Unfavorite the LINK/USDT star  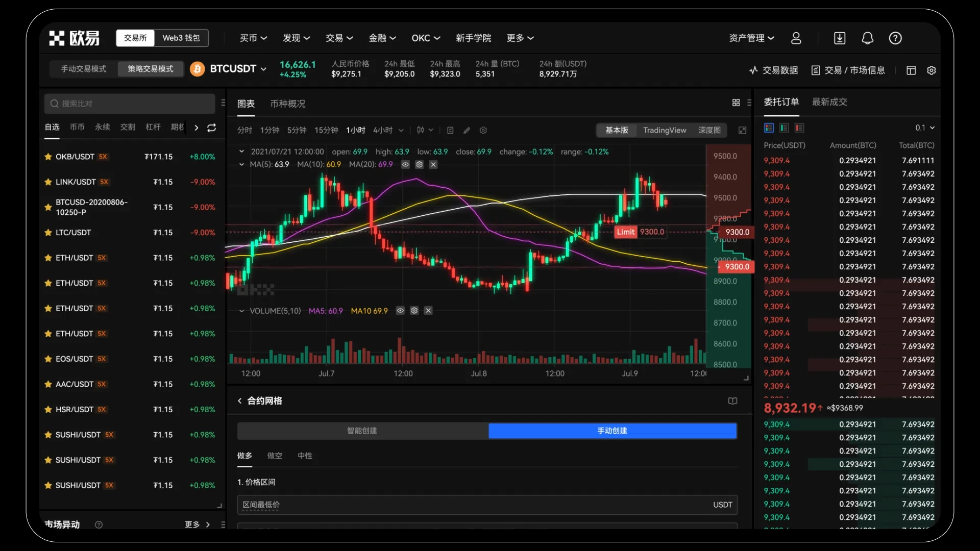48,182
